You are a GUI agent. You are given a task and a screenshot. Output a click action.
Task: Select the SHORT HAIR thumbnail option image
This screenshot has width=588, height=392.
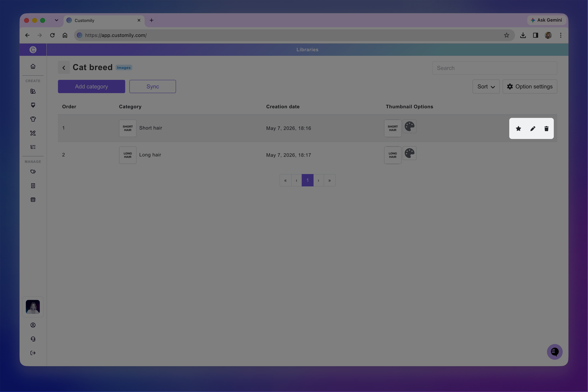point(393,128)
